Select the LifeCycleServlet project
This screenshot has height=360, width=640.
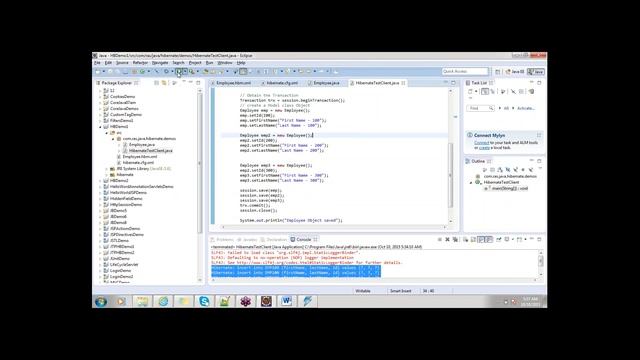click(x=124, y=264)
